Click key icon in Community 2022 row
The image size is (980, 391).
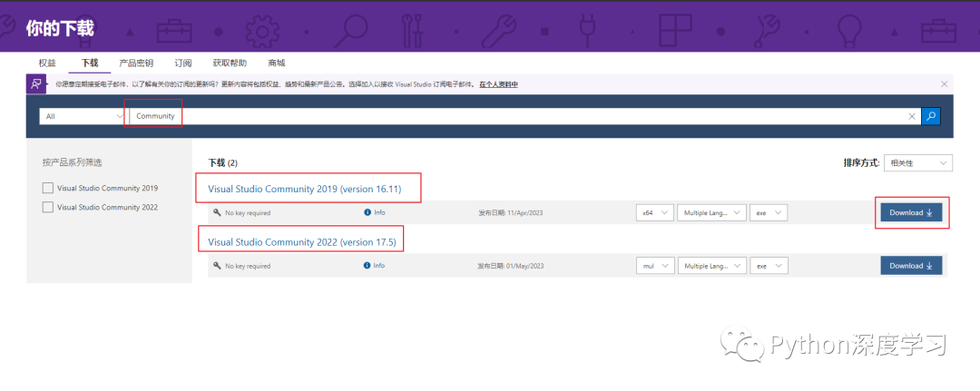point(217,266)
